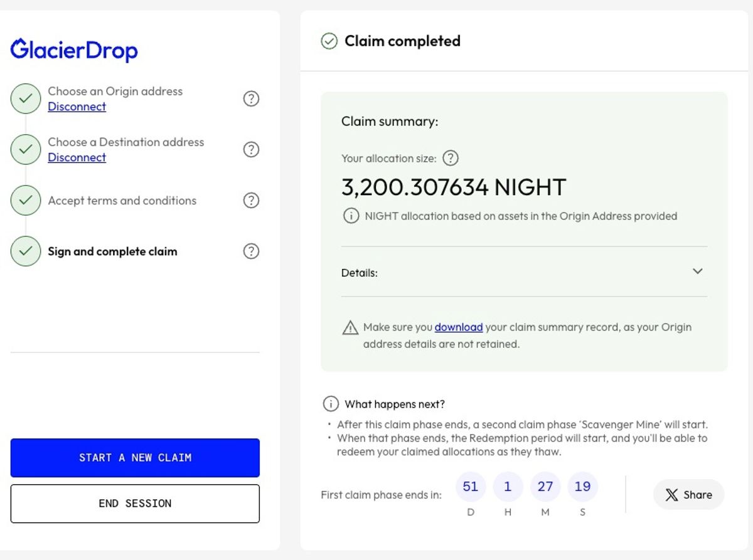Click the GlacierDrop logo
This screenshot has height=560, width=753.
[74, 50]
